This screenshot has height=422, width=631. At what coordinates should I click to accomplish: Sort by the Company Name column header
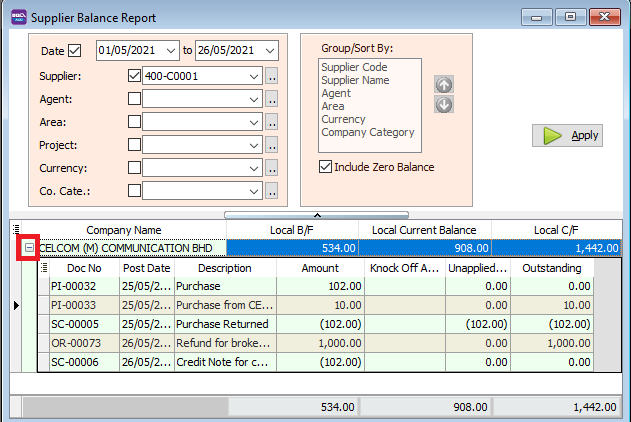click(x=123, y=230)
